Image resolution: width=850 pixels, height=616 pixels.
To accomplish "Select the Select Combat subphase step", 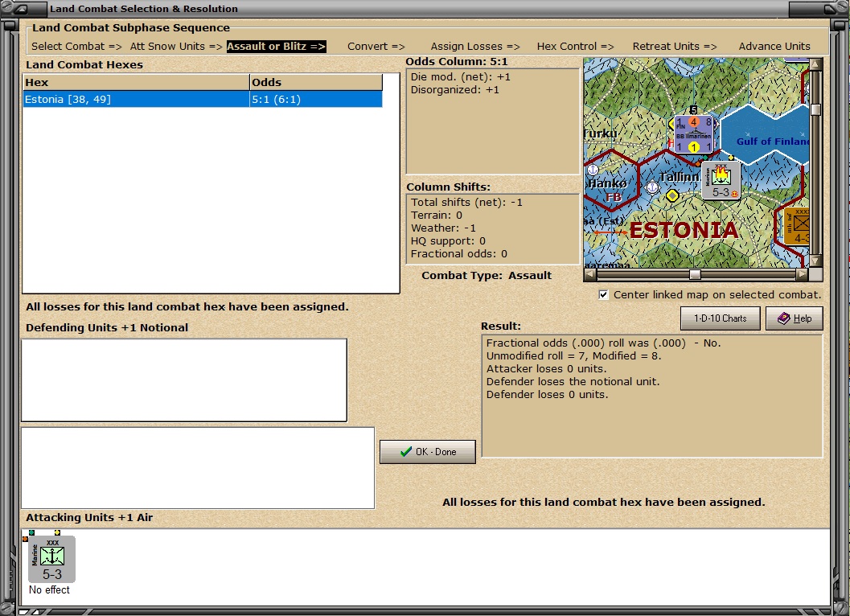I will tap(76, 47).
